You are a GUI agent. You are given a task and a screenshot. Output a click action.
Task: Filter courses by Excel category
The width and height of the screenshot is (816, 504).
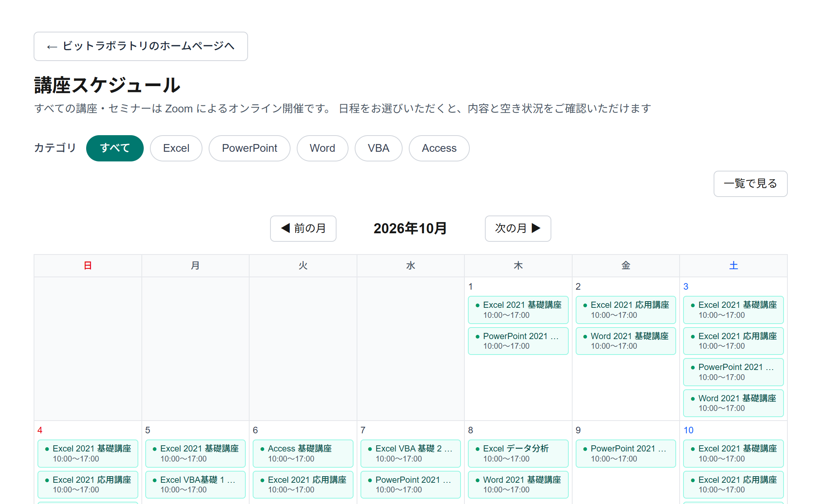click(x=176, y=148)
